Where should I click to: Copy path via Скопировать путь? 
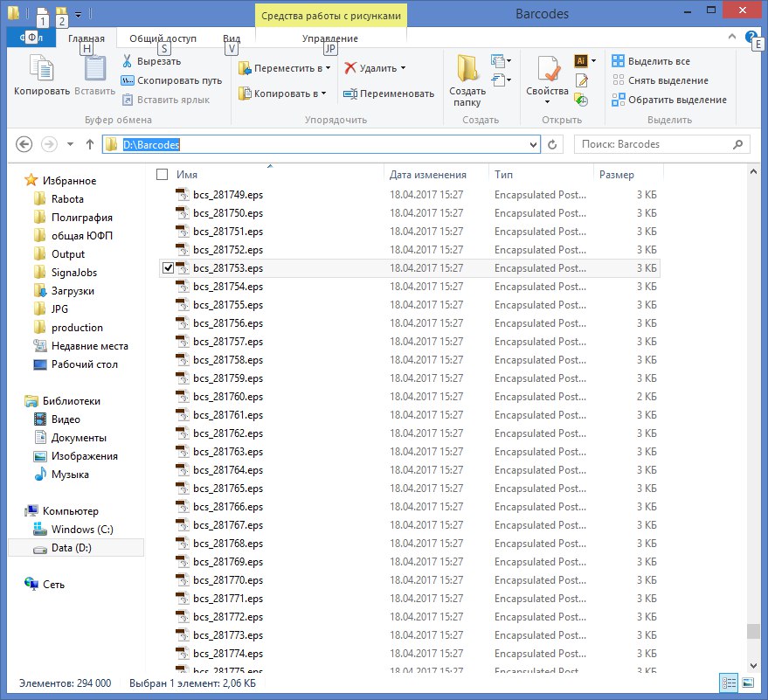point(171,80)
